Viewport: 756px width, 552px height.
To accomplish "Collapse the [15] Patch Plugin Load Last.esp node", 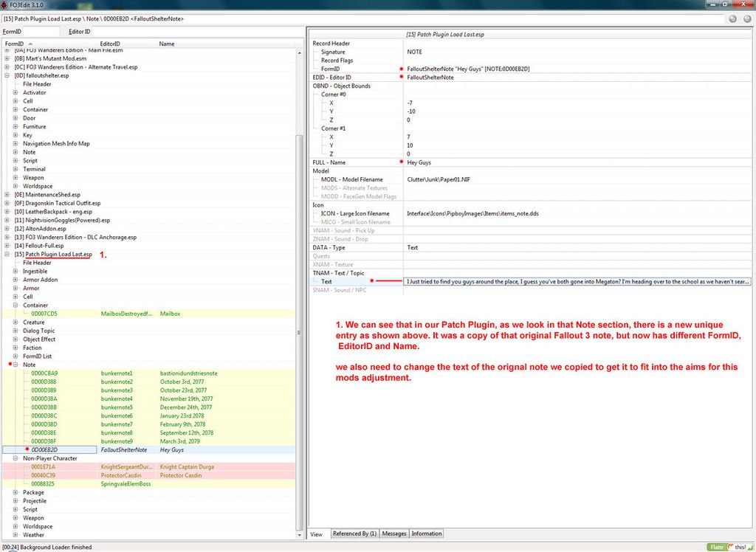I will [7, 254].
